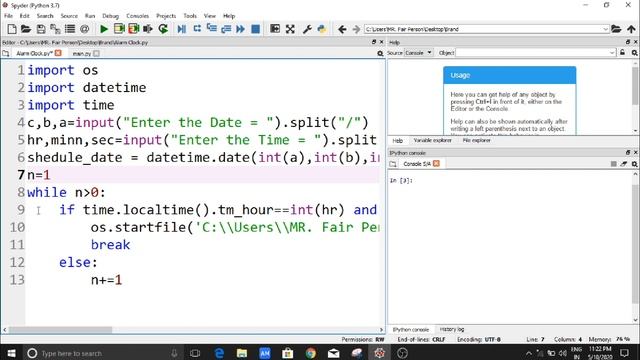640x360 pixels.
Task: Switch to the Variable explorer tab
Action: point(433,140)
